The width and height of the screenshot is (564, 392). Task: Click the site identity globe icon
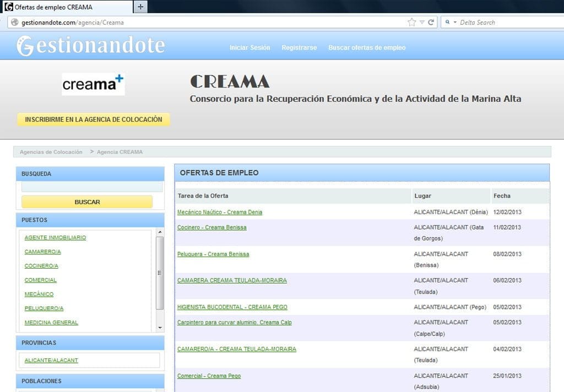point(14,23)
